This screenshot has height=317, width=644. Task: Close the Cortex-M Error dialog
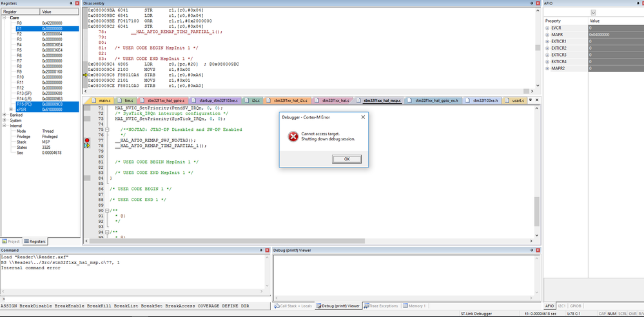363,117
